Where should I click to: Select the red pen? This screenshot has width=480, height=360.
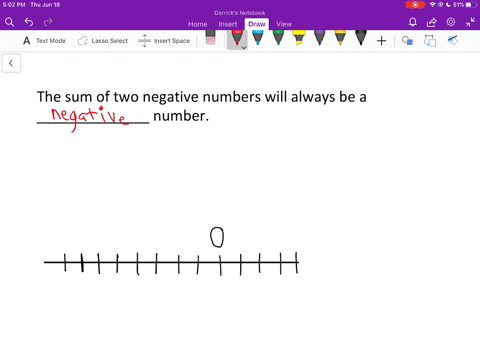[237, 38]
